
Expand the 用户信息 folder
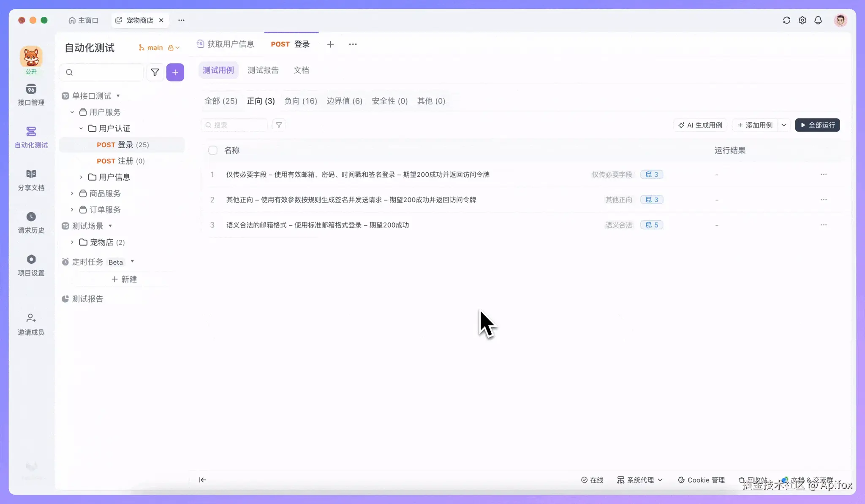click(81, 177)
